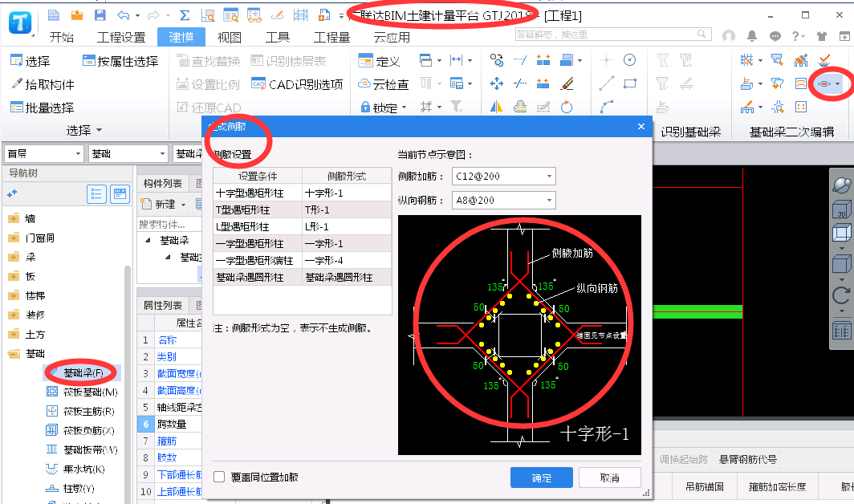
Task: Select the straight line drawing tool
Action: coord(606,83)
